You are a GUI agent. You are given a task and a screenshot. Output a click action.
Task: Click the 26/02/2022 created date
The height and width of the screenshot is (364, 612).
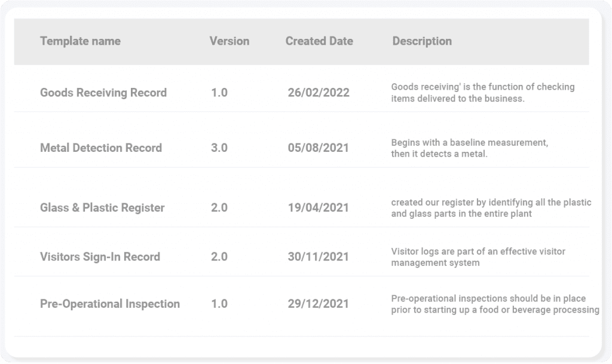click(x=318, y=93)
